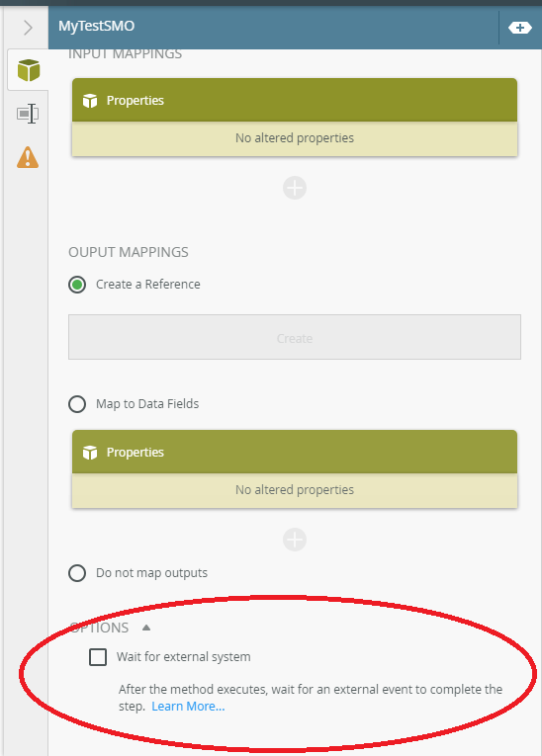Collapse the OPTIONS section arrow
This screenshot has height=756, width=542.
[146, 628]
